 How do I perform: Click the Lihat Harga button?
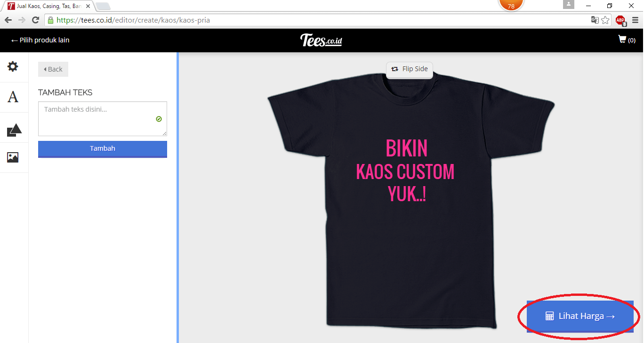click(x=580, y=316)
